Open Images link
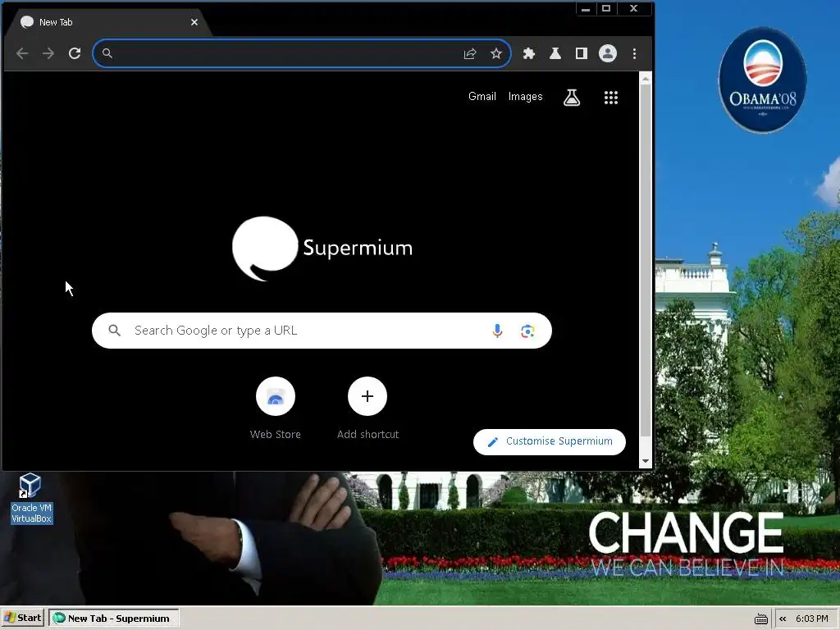This screenshot has height=630, width=840. [526, 97]
